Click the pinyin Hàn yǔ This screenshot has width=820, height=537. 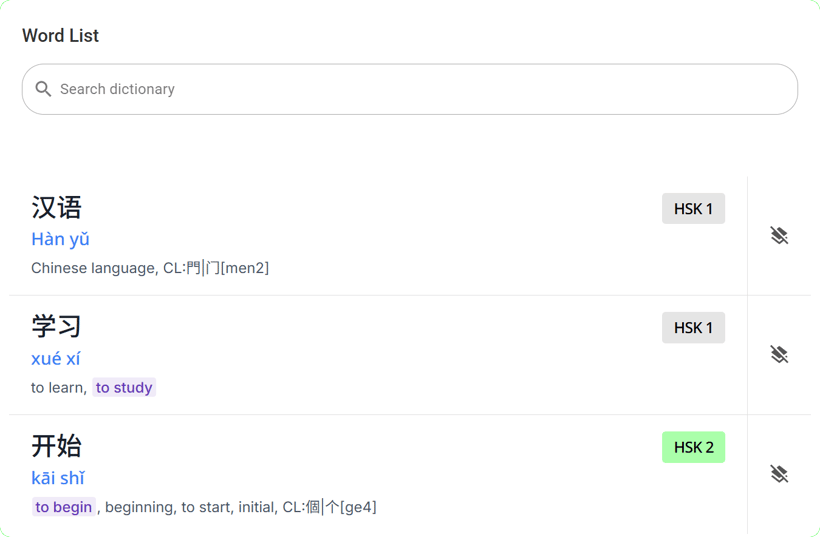(60, 239)
